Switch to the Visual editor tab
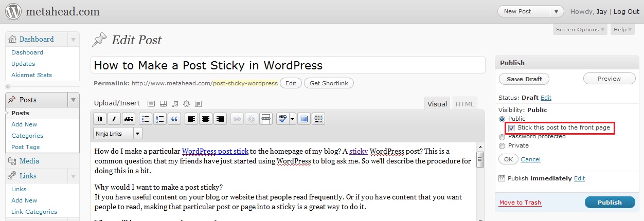 (437, 104)
